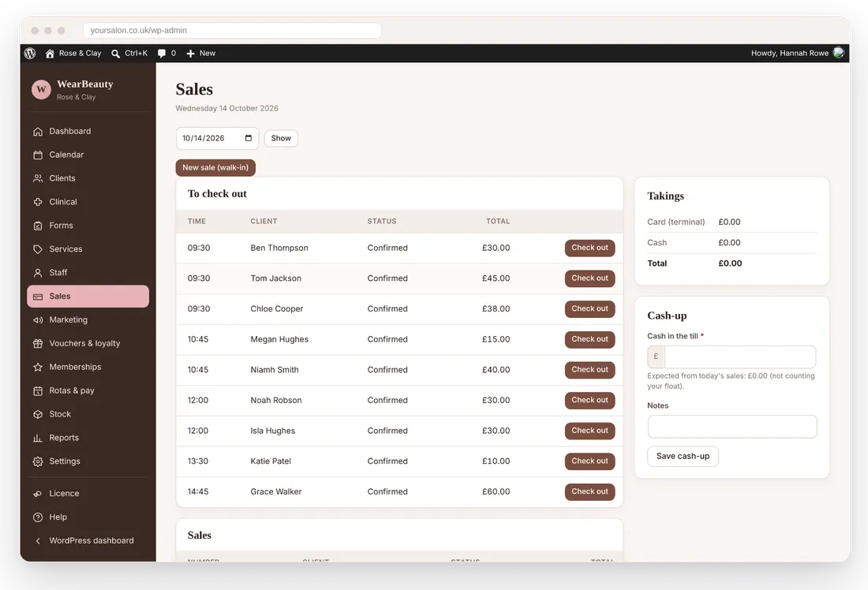Viewport: 868px width, 590px height.
Task: Check out Noah Robson's appointment
Action: [x=589, y=400]
